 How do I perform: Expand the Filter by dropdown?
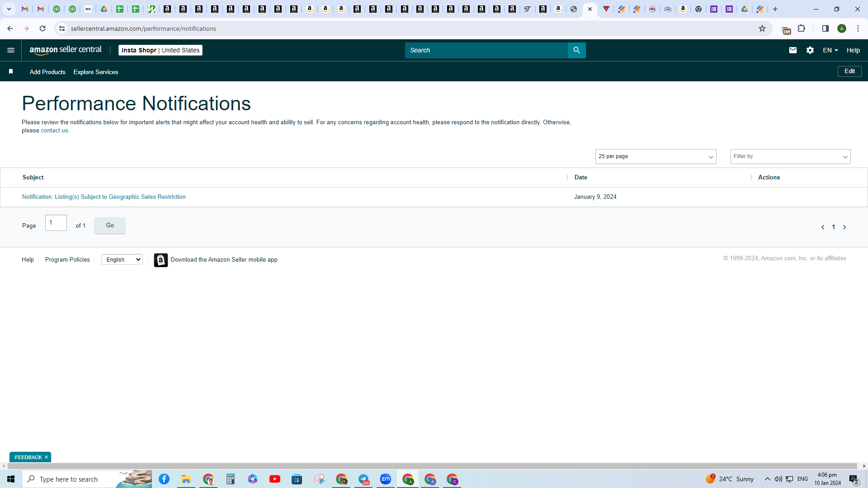pyautogui.click(x=790, y=156)
